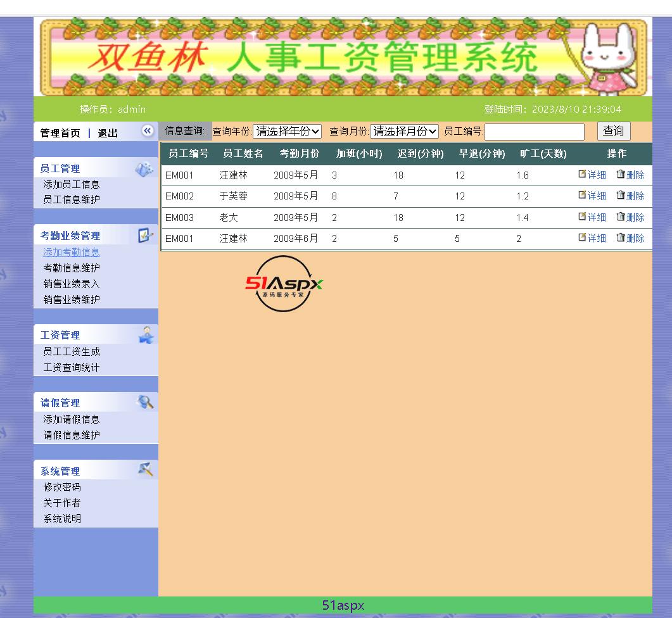Click the 51Aspx logo image
The image size is (672, 618).
(x=284, y=284)
